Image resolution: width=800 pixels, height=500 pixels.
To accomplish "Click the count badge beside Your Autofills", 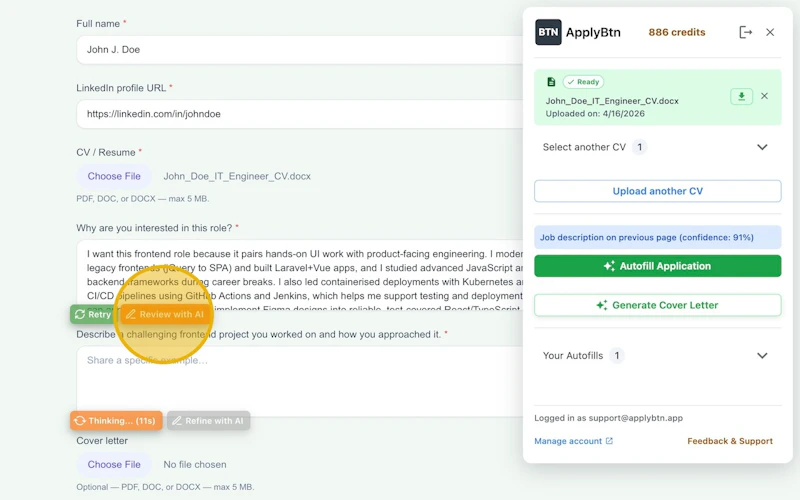I will [x=616, y=356].
